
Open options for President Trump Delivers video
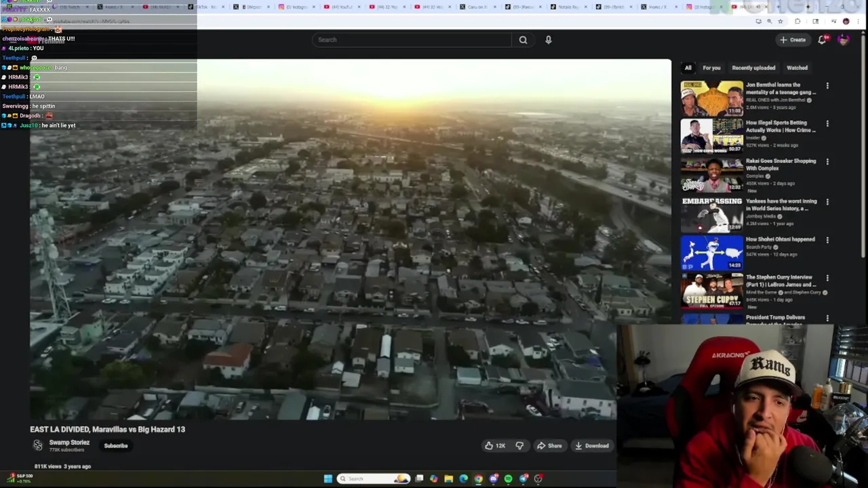click(x=827, y=318)
